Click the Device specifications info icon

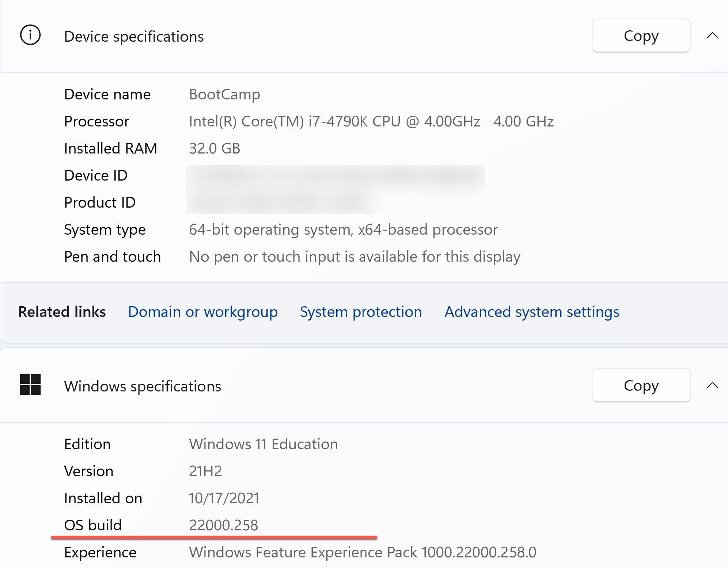(x=30, y=35)
